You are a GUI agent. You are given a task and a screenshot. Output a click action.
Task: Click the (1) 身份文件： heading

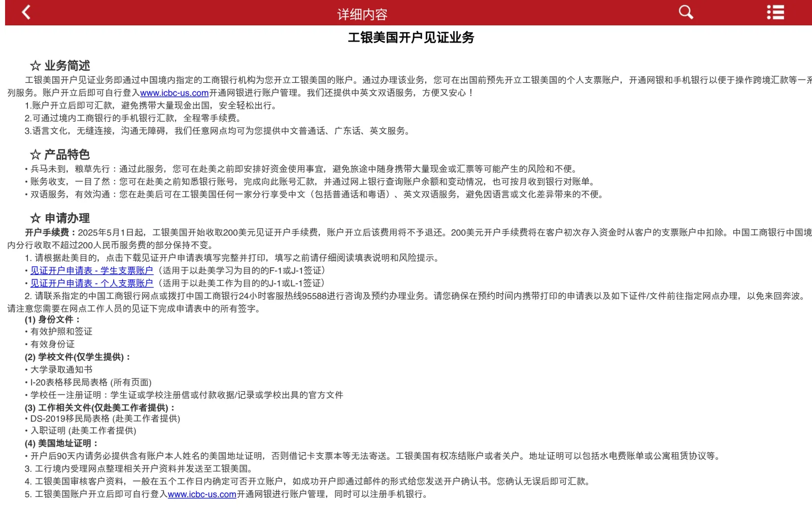[53, 320]
